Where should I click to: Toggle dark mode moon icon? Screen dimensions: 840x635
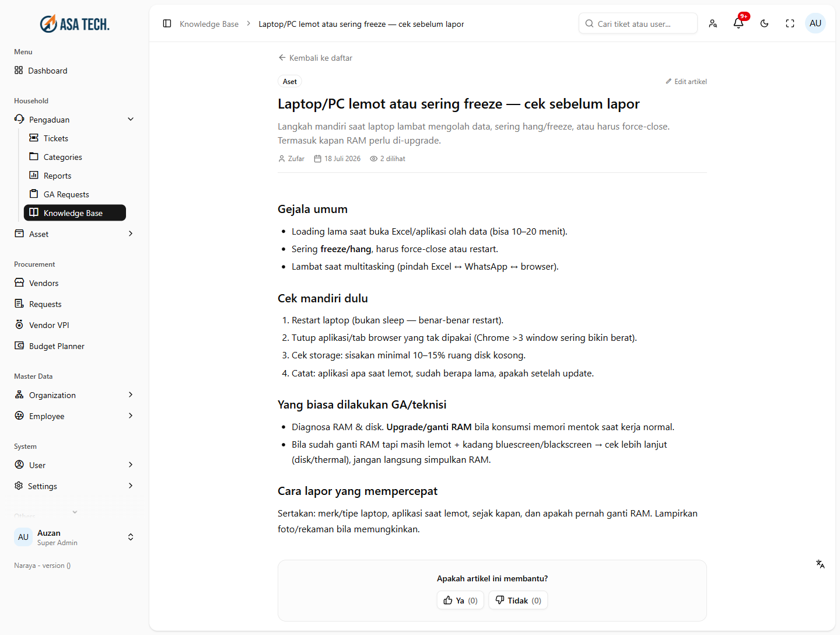coord(764,23)
